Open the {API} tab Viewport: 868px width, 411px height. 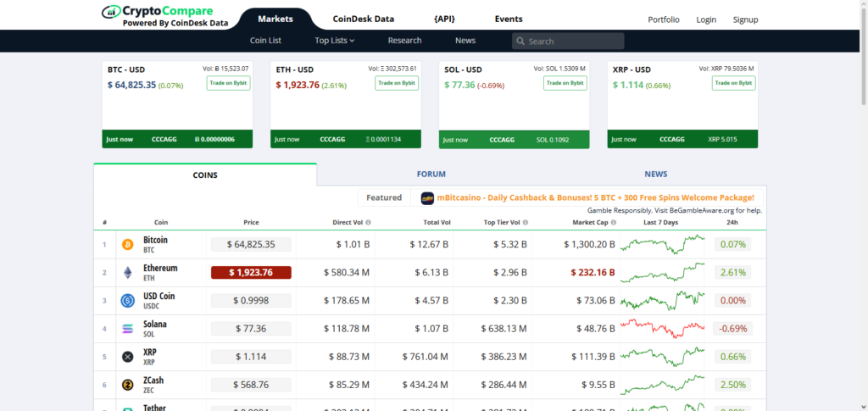[x=444, y=19]
